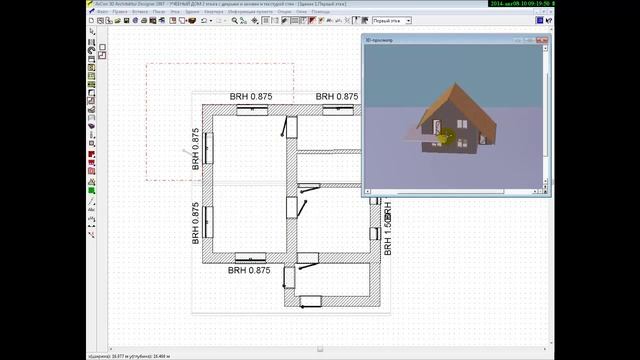Select the magnifying glass zoom tool
Screen dimensions: 640x360
point(235,20)
